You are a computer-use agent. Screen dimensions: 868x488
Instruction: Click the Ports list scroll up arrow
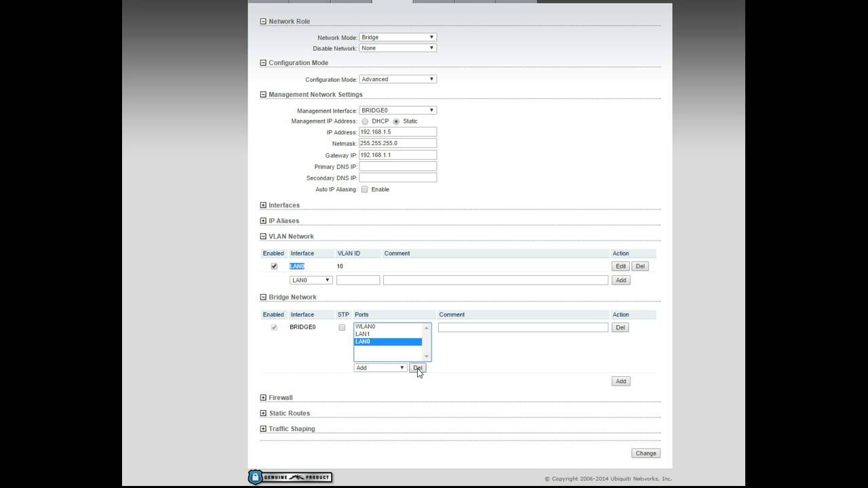click(x=427, y=327)
